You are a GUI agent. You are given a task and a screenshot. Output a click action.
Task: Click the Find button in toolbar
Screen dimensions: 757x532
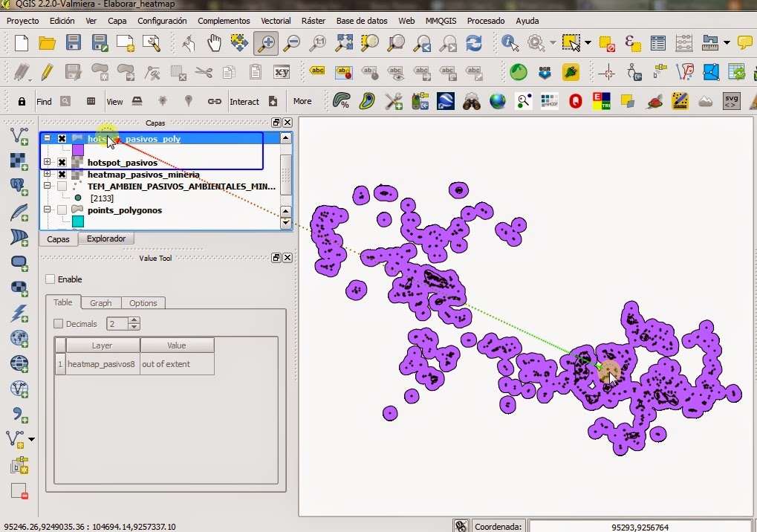[44, 101]
